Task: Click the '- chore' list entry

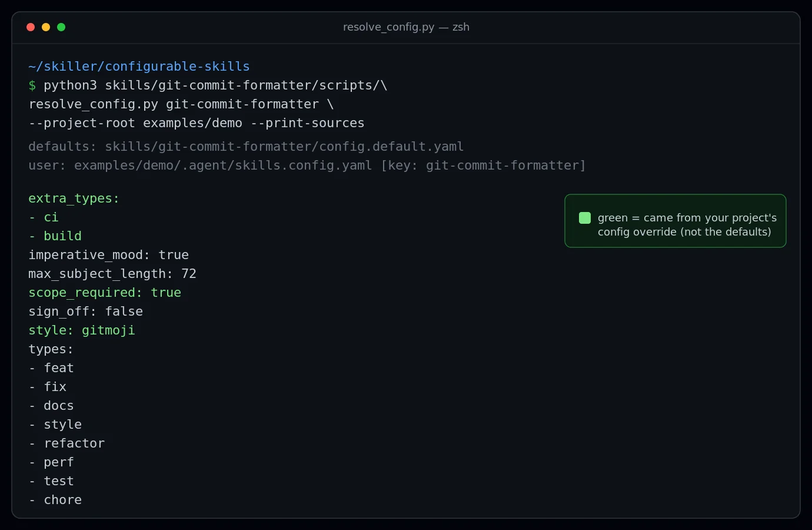Action: (55, 500)
